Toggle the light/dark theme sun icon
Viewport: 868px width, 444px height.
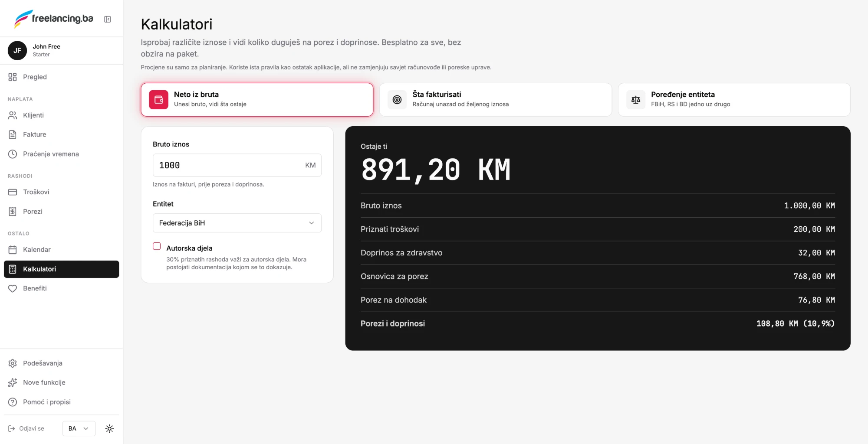pyautogui.click(x=109, y=428)
